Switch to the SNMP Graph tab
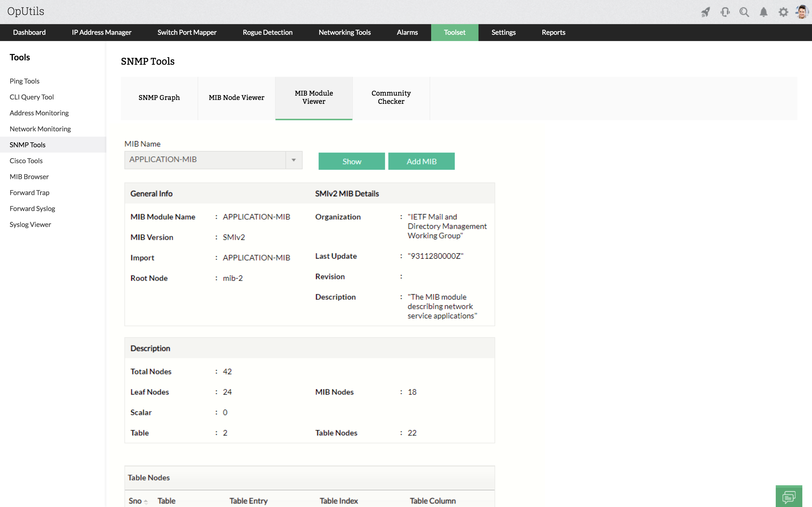Image resolution: width=812 pixels, height=507 pixels. (159, 98)
